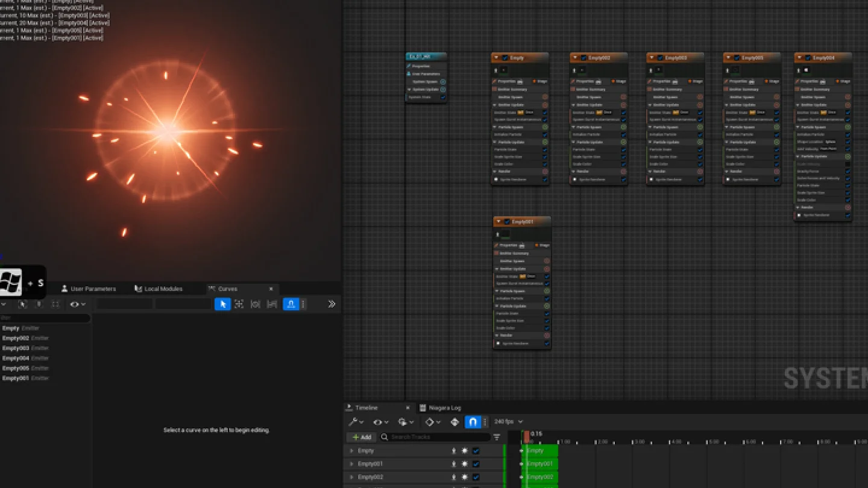This screenshot has width=868, height=488.
Task: Toggle System State checkbox in system node
Action: [x=443, y=97]
